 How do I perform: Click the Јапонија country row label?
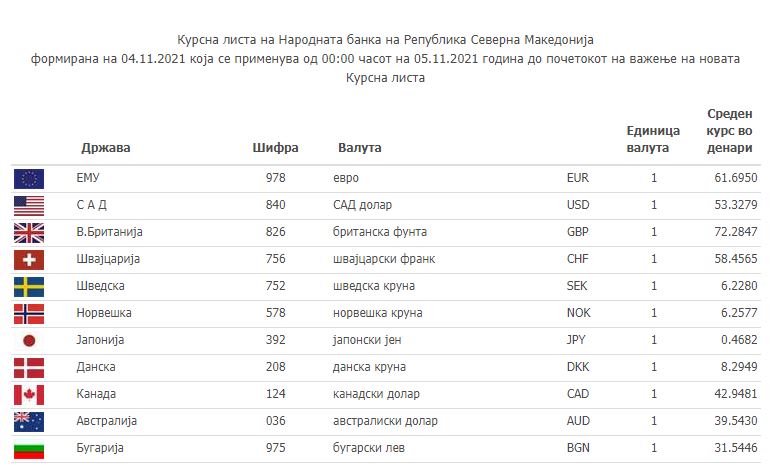[x=100, y=340]
